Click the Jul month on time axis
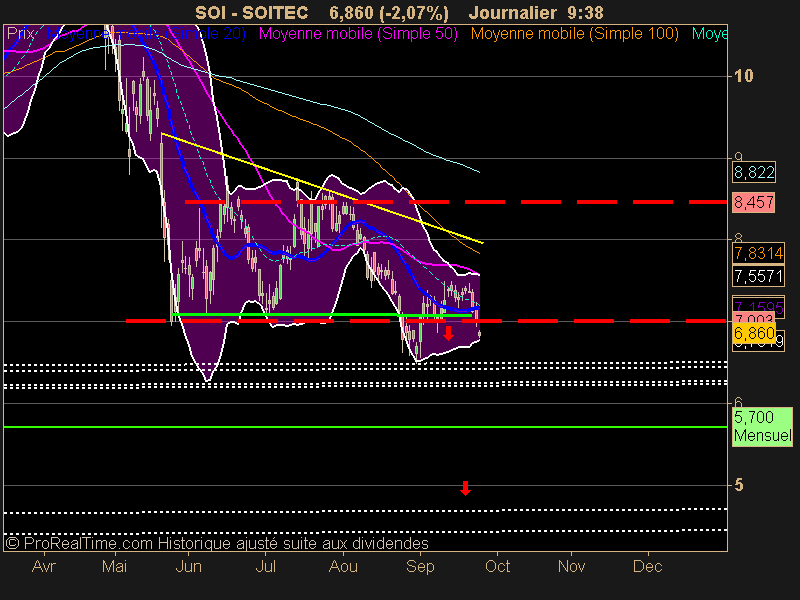The image size is (800, 600). [x=265, y=566]
